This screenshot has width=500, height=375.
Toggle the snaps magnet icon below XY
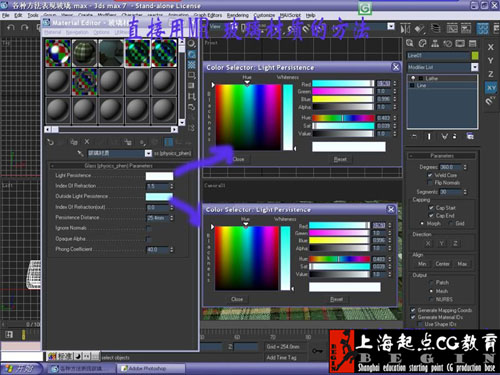click(x=490, y=101)
